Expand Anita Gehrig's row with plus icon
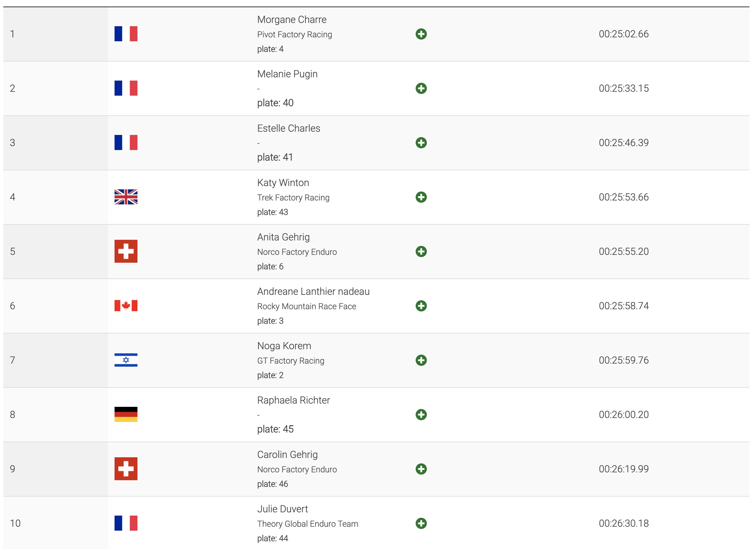The height and width of the screenshot is (549, 756). [x=421, y=252]
